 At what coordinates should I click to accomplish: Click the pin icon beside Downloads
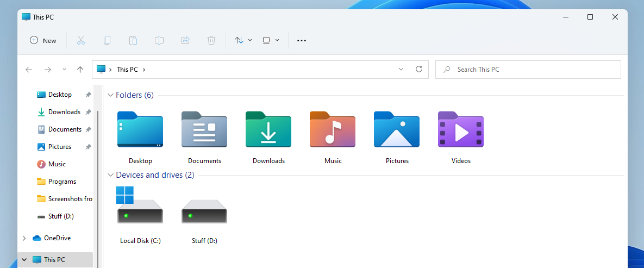88,112
